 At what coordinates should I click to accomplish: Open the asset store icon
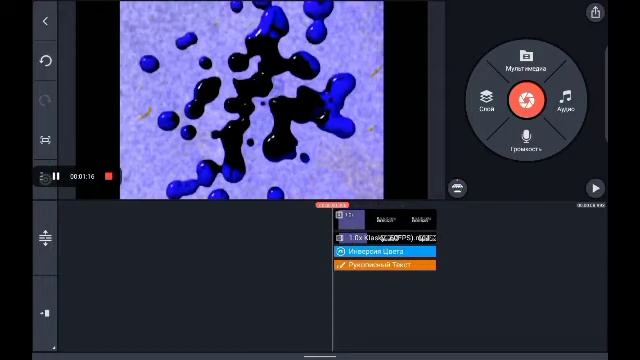[x=457, y=188]
